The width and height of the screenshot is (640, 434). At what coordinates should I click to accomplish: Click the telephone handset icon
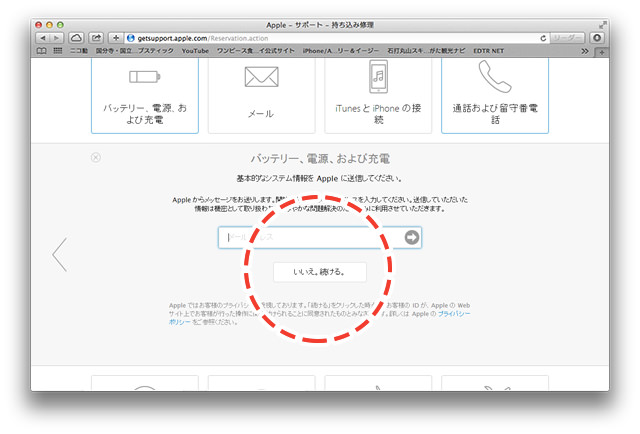(495, 76)
